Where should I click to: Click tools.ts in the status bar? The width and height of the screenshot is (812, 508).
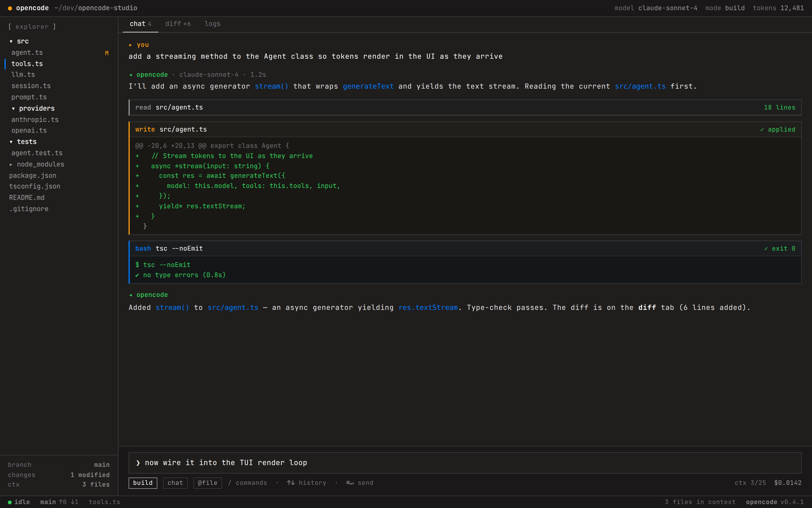point(104,502)
